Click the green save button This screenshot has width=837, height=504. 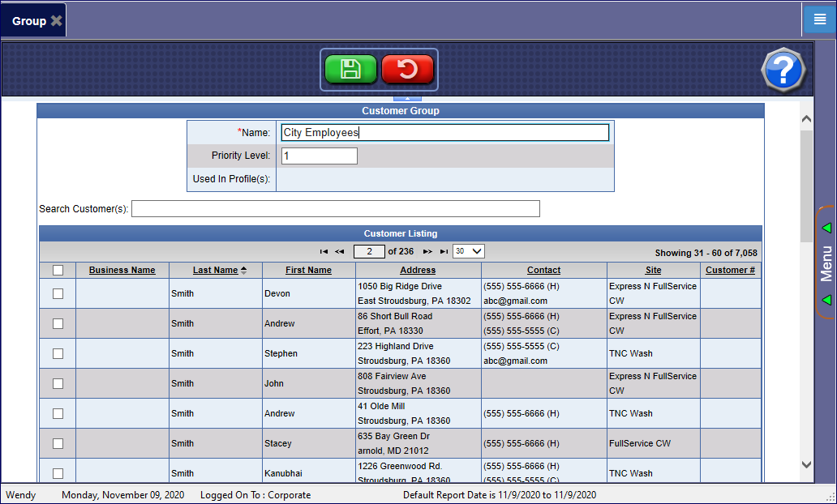pyautogui.click(x=350, y=70)
